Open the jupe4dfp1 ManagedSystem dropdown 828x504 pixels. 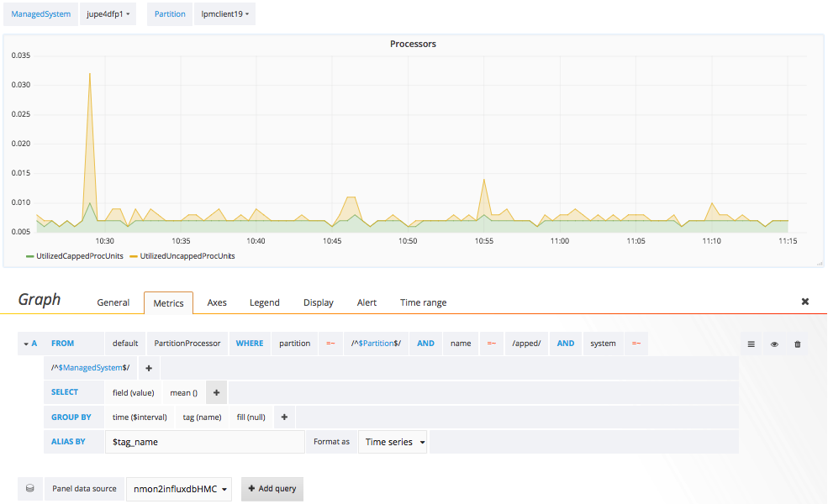(x=107, y=13)
